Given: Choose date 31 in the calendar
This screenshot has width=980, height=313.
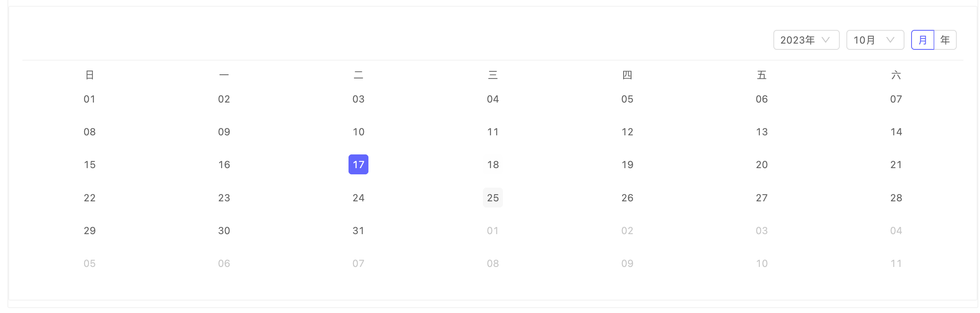Looking at the screenshot, I should (x=358, y=230).
